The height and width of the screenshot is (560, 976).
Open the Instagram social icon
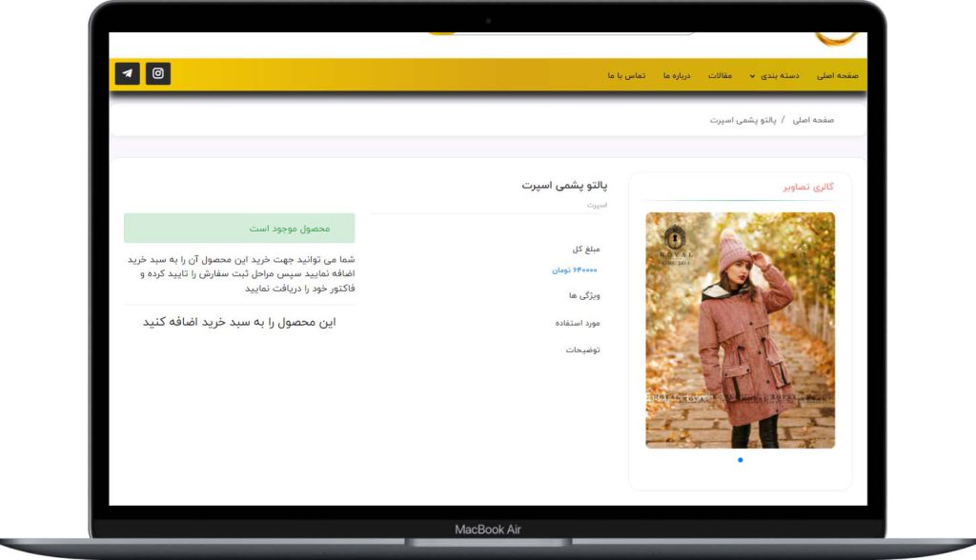(158, 73)
